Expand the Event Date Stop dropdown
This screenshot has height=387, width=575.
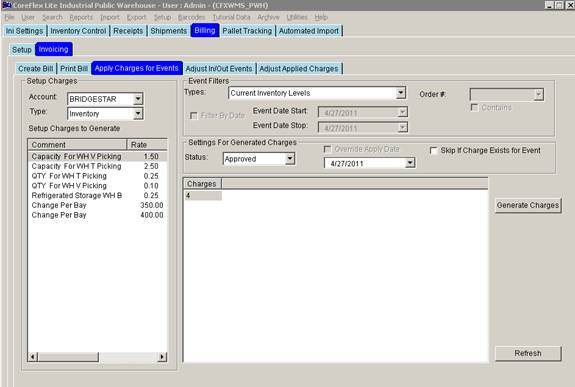(x=403, y=128)
